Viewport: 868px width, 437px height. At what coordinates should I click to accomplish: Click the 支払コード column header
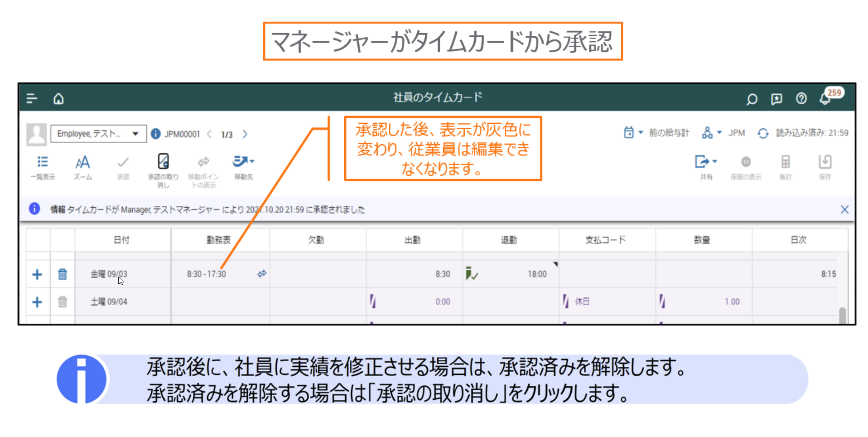pyautogui.click(x=605, y=240)
